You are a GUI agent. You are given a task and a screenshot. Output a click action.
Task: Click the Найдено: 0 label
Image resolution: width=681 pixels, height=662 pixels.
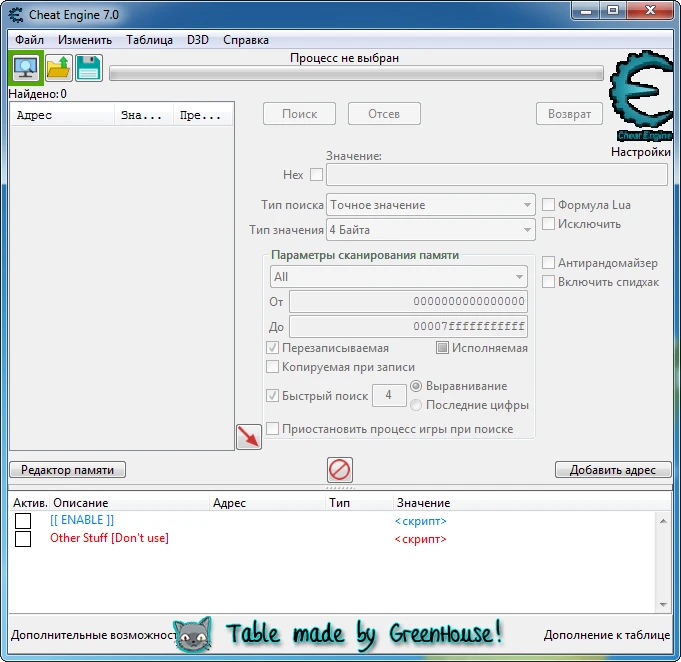[x=38, y=94]
